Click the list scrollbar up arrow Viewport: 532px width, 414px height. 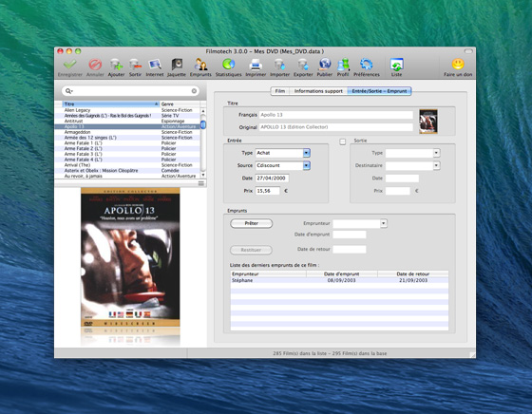[x=203, y=110]
